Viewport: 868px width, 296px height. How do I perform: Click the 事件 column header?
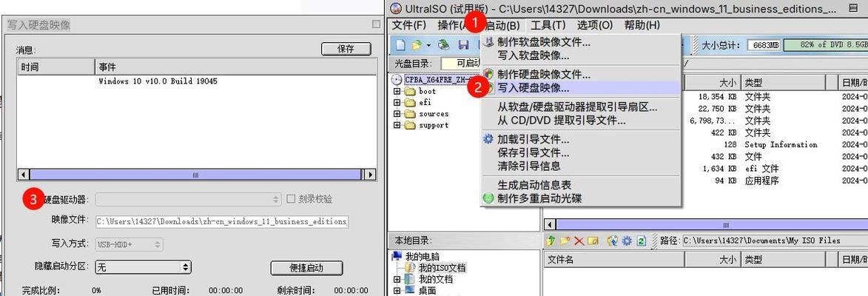(236, 67)
